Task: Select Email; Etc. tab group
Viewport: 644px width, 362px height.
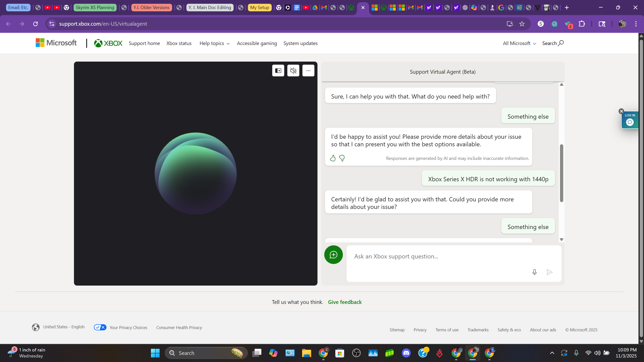Action: (18, 8)
